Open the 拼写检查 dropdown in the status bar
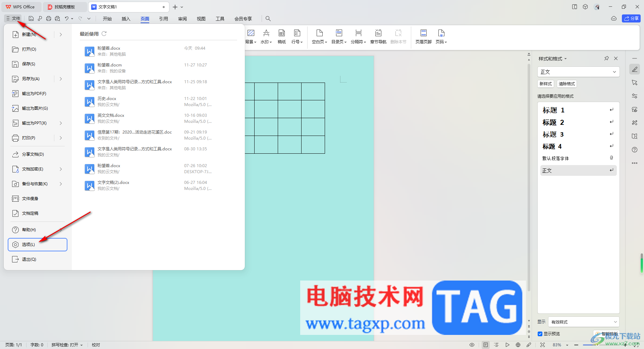 (x=67, y=345)
